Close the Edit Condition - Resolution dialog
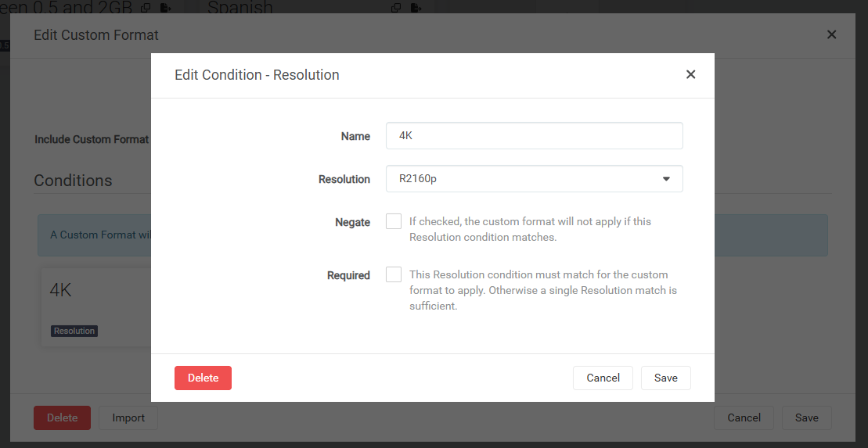 click(690, 75)
